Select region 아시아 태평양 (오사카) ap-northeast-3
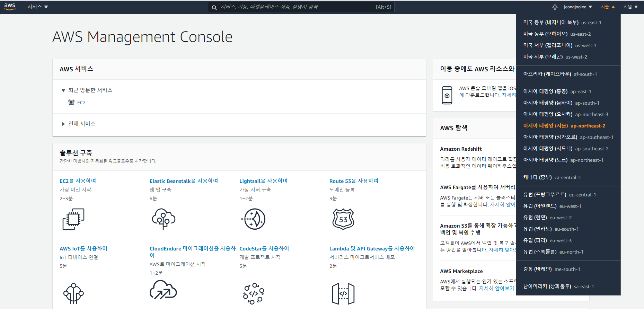 point(568,114)
